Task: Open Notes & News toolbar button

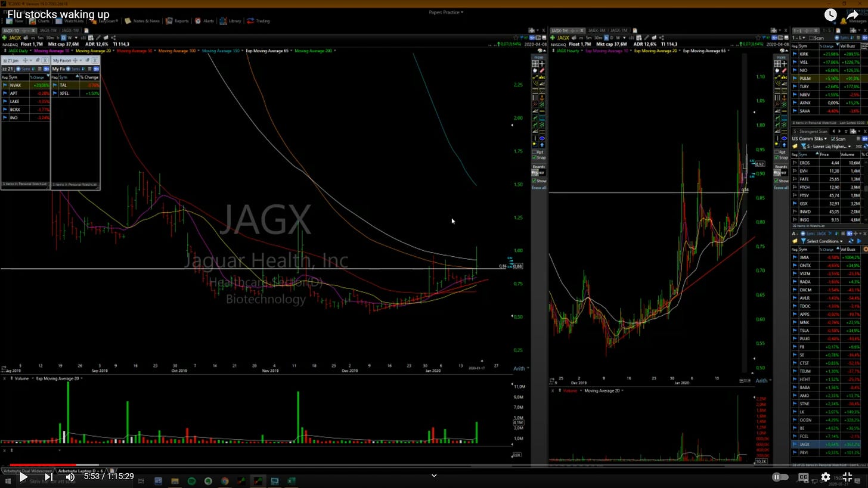Action: tap(142, 21)
